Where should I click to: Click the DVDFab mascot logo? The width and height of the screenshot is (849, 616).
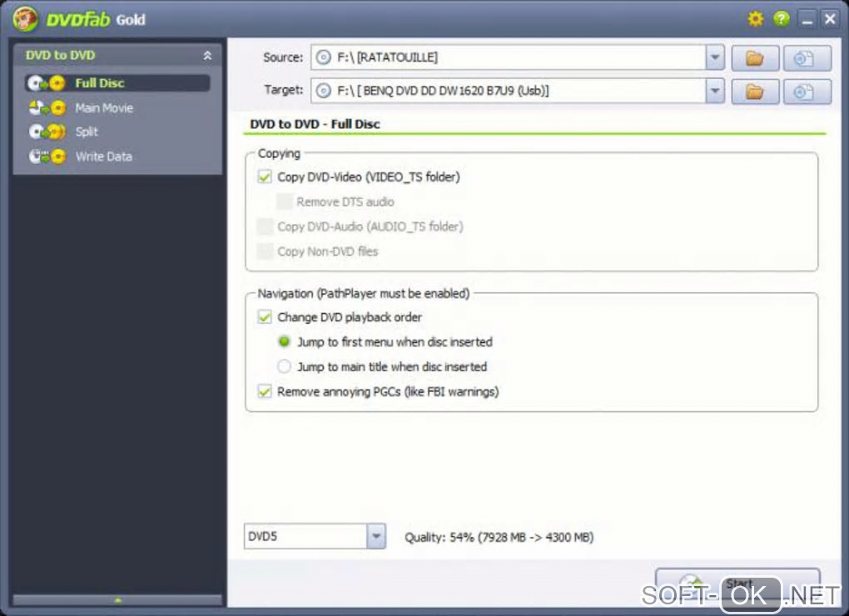[25, 19]
